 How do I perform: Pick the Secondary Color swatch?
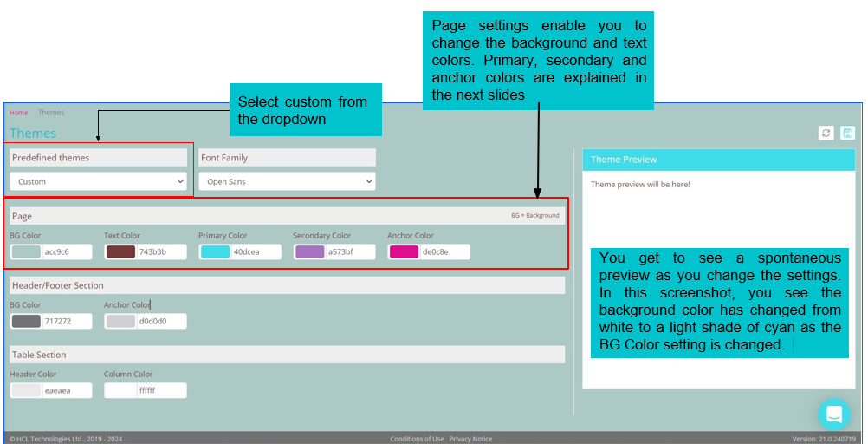[309, 252]
